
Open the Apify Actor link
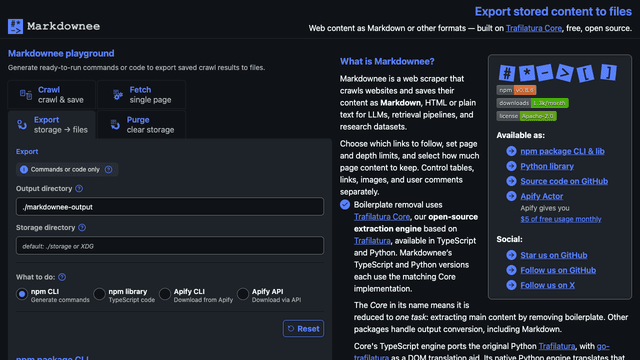click(x=541, y=196)
